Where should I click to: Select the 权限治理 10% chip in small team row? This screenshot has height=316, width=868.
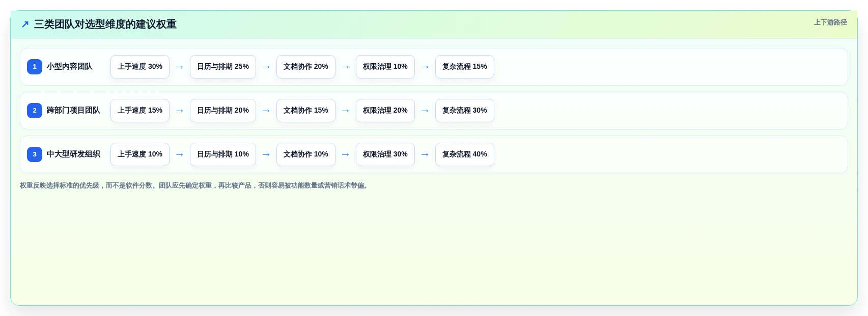[385, 67]
